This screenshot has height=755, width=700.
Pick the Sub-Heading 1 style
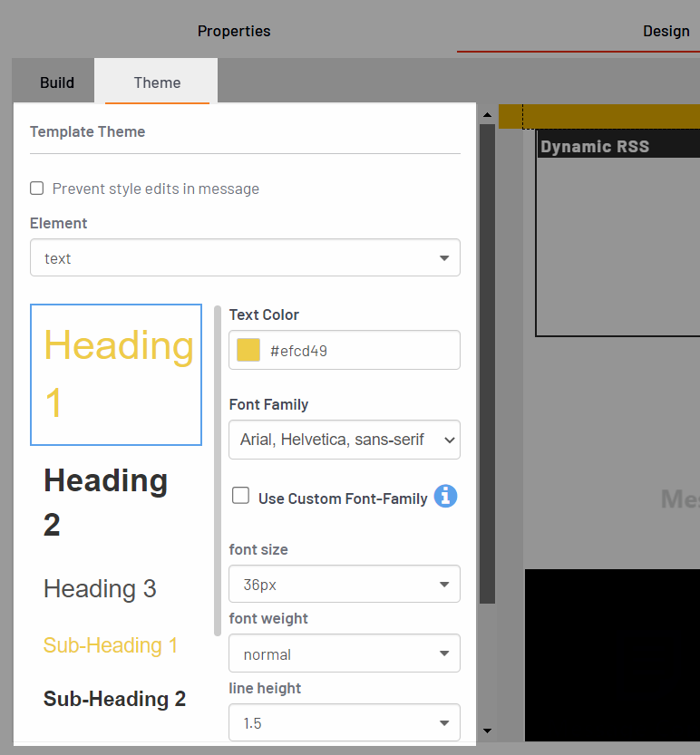111,645
